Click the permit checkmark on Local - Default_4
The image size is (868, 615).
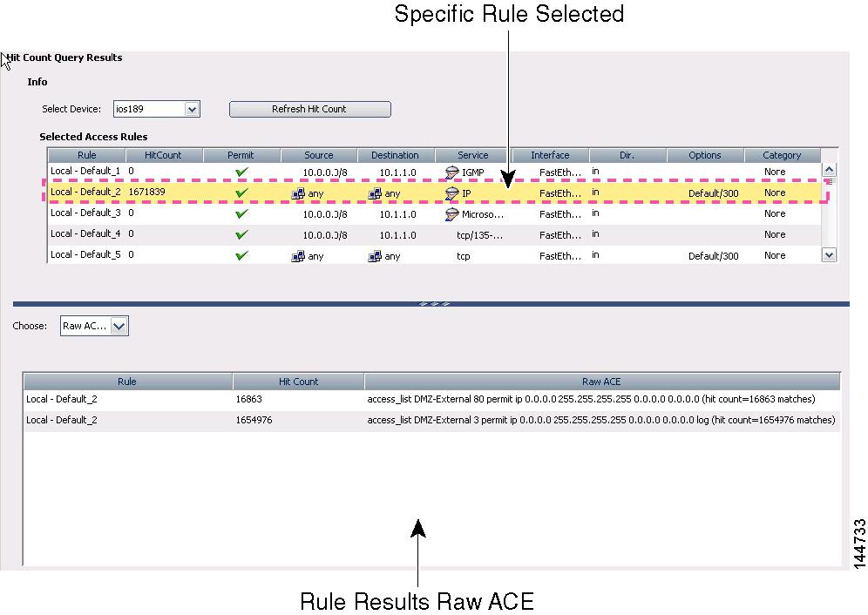coord(241,235)
